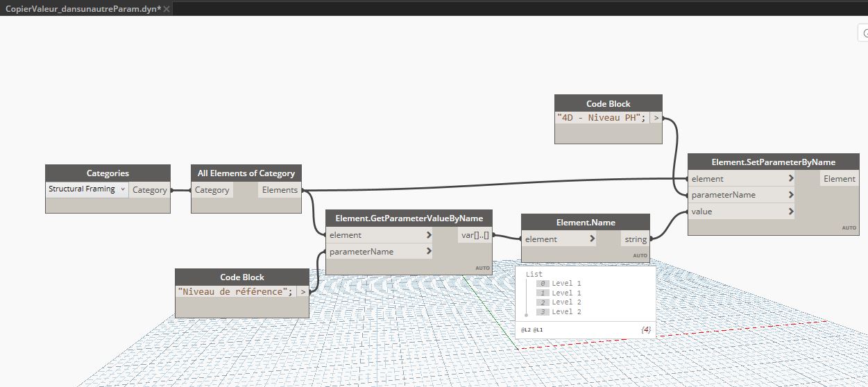Viewport: 868px width, 387px height.
Task: Click AUTO lacing label on Element.SetParameterByName node
Action: [x=849, y=227]
